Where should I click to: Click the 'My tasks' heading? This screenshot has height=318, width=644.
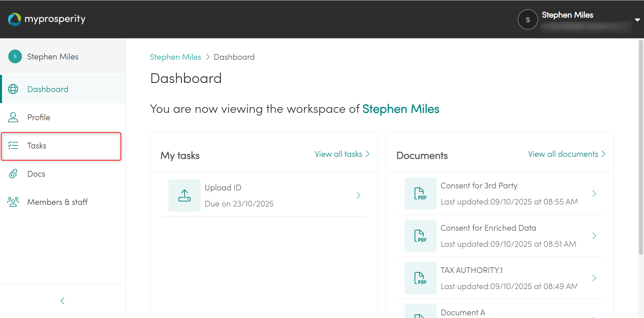tap(180, 156)
